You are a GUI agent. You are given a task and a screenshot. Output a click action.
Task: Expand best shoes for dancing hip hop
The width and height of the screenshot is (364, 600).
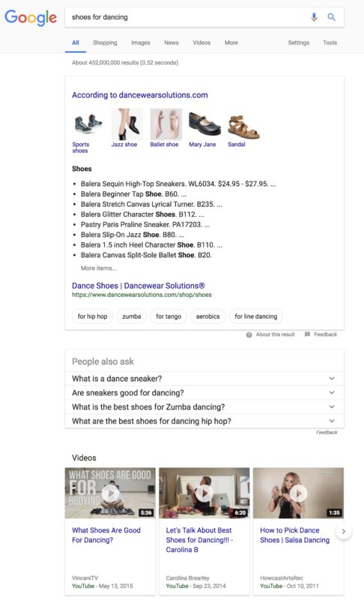(x=204, y=421)
